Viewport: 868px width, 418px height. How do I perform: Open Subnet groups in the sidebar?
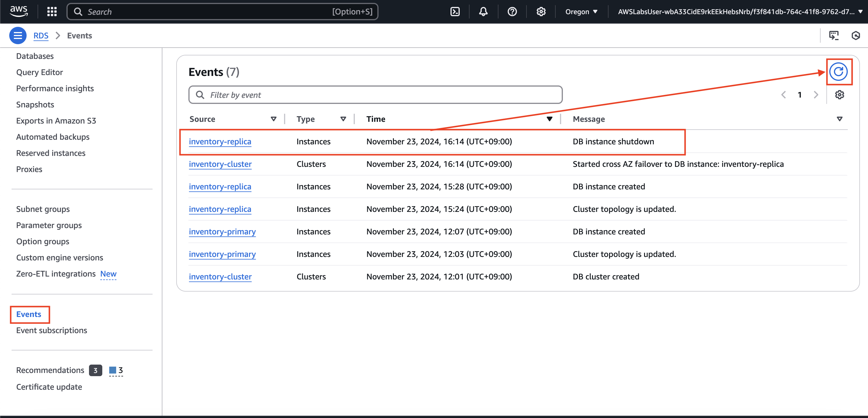(43, 209)
